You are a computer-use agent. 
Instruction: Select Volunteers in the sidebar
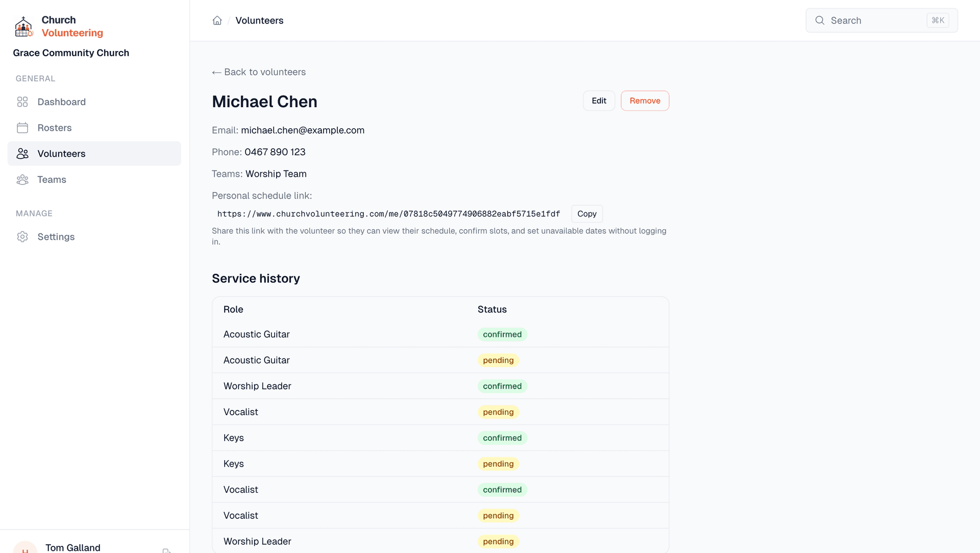94,154
